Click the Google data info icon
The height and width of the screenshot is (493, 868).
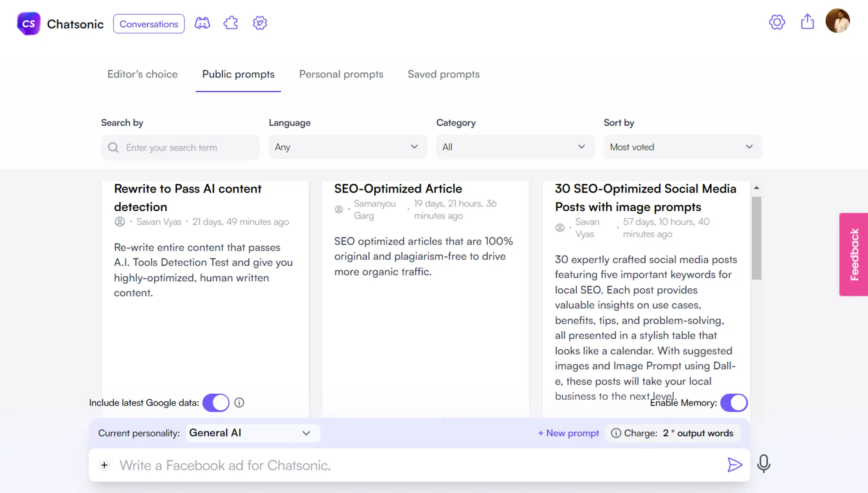[x=239, y=403]
